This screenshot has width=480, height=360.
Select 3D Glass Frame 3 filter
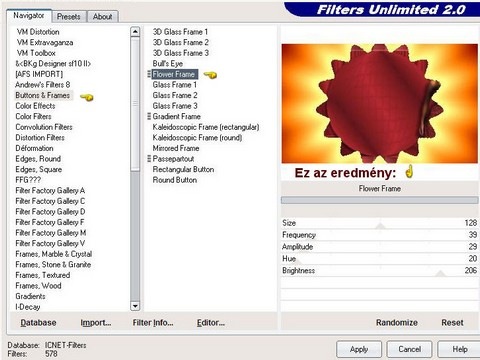pos(181,53)
